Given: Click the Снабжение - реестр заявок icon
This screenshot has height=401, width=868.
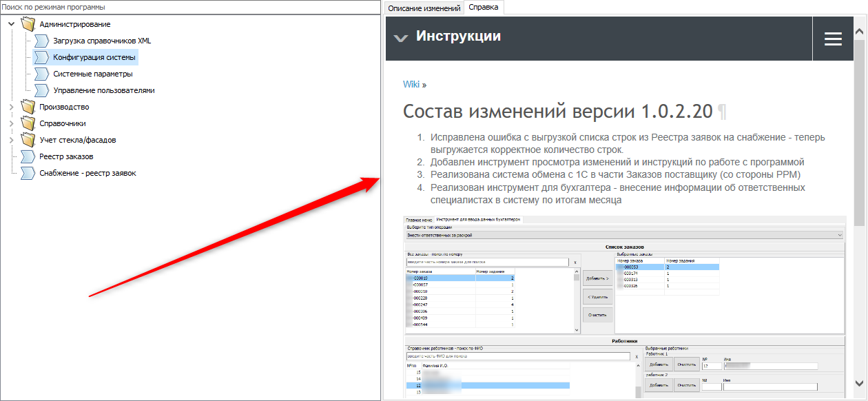Looking at the screenshot, I should [28, 174].
